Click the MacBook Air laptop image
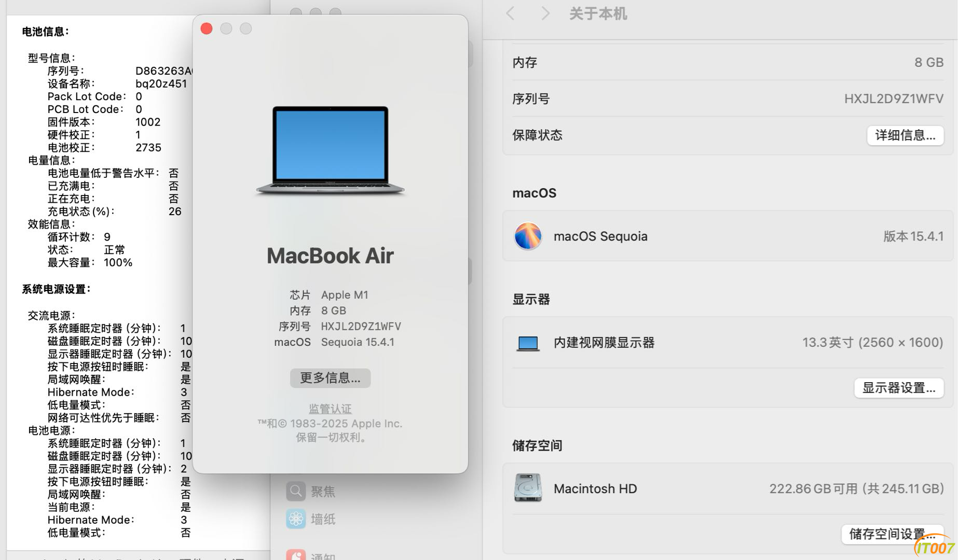Viewport: 958px width, 560px height. point(330,150)
